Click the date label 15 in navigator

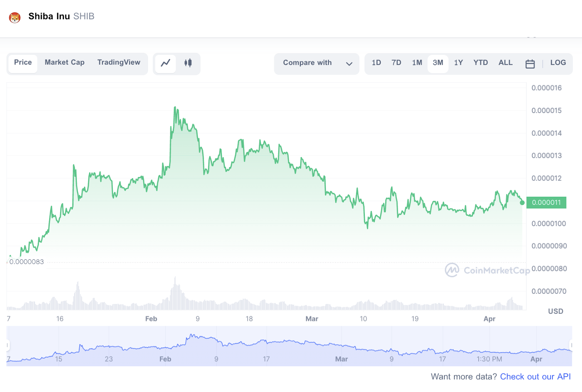point(59,359)
